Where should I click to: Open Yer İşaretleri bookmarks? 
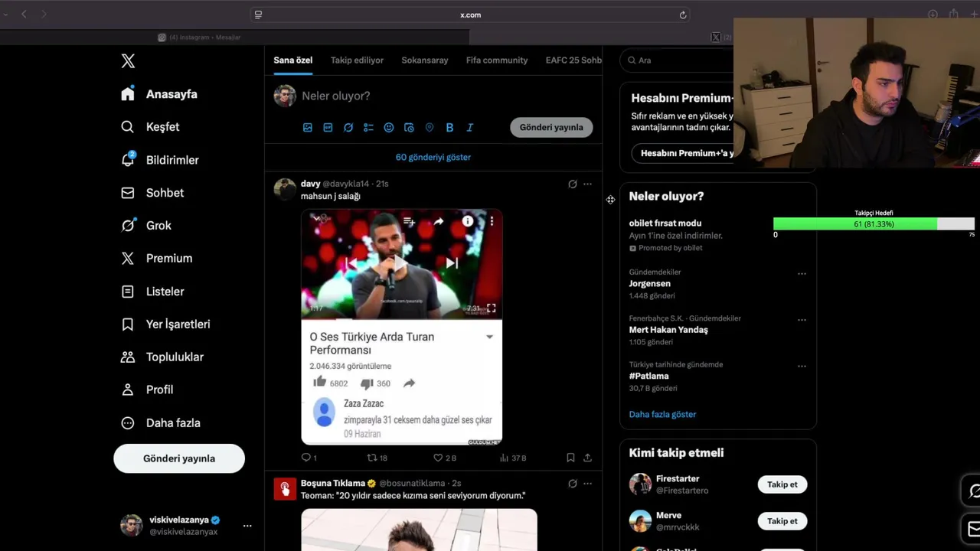tap(165, 324)
